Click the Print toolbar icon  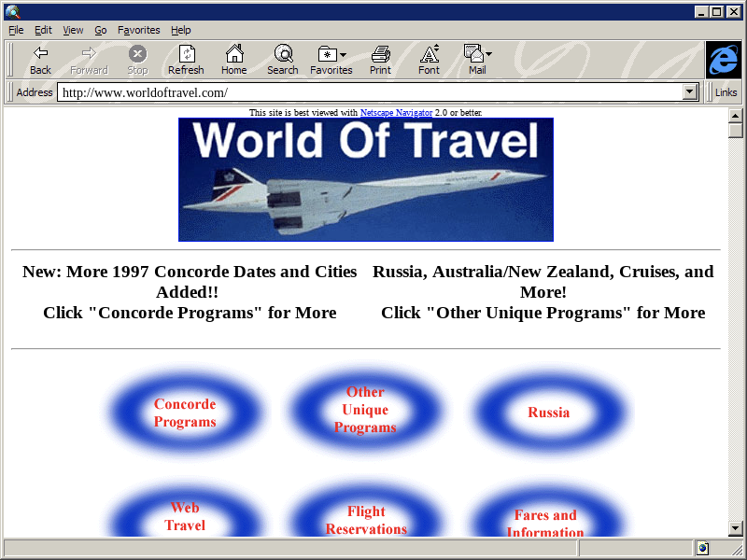[380, 54]
